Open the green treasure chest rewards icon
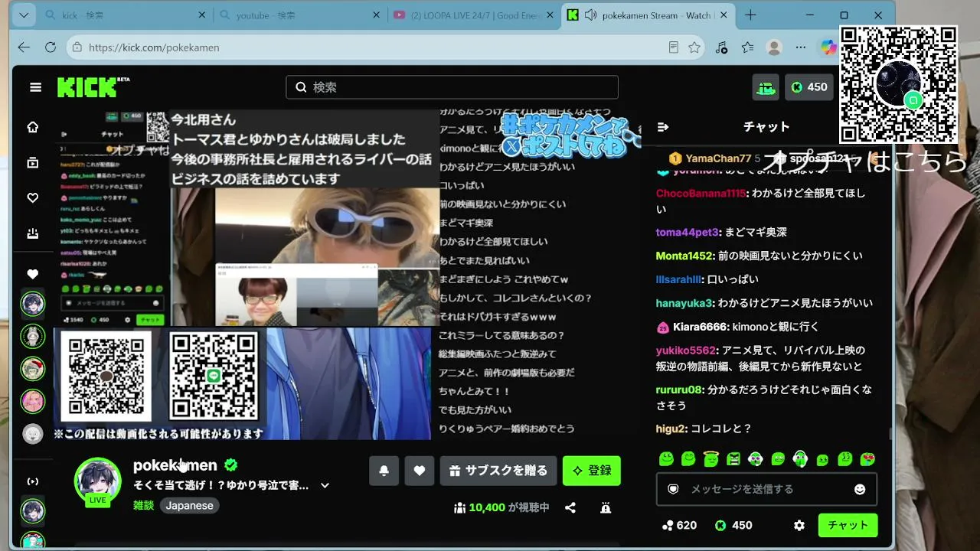The width and height of the screenshot is (980, 551). [x=766, y=87]
